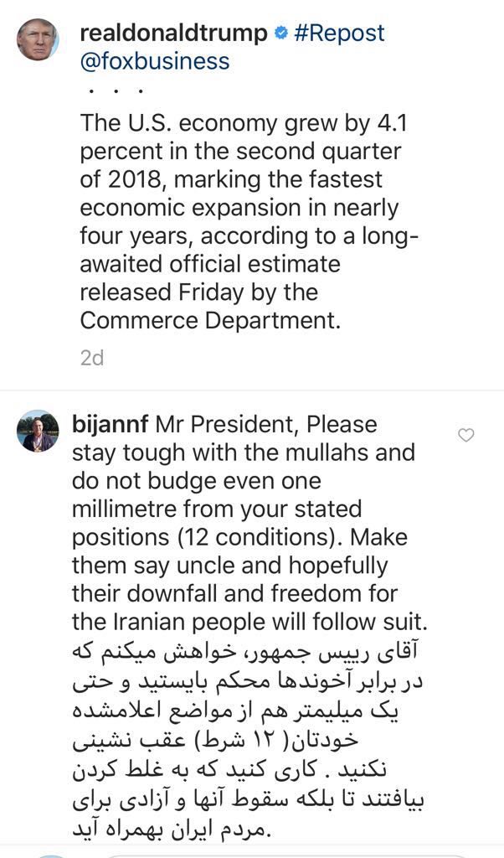Click the 2d post timestamp
Viewport: 504px width, 858px height.
pos(92,358)
